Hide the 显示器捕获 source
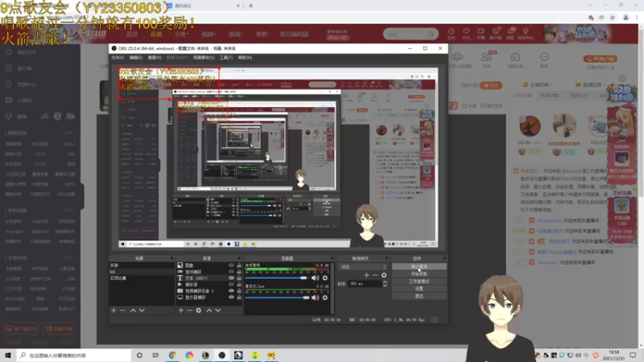This screenshot has height=362, width=644. [231, 297]
